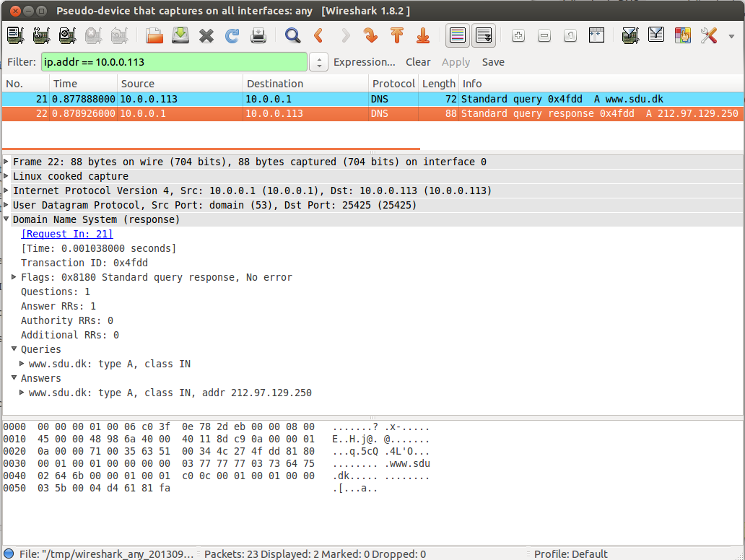This screenshot has height=560, width=745.
Task: Click into the display filter field
Action: [173, 62]
